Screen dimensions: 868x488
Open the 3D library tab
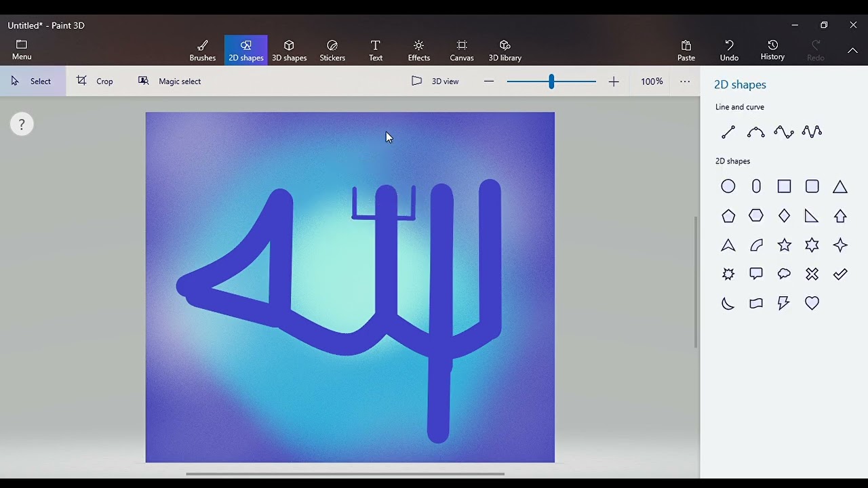pos(505,50)
